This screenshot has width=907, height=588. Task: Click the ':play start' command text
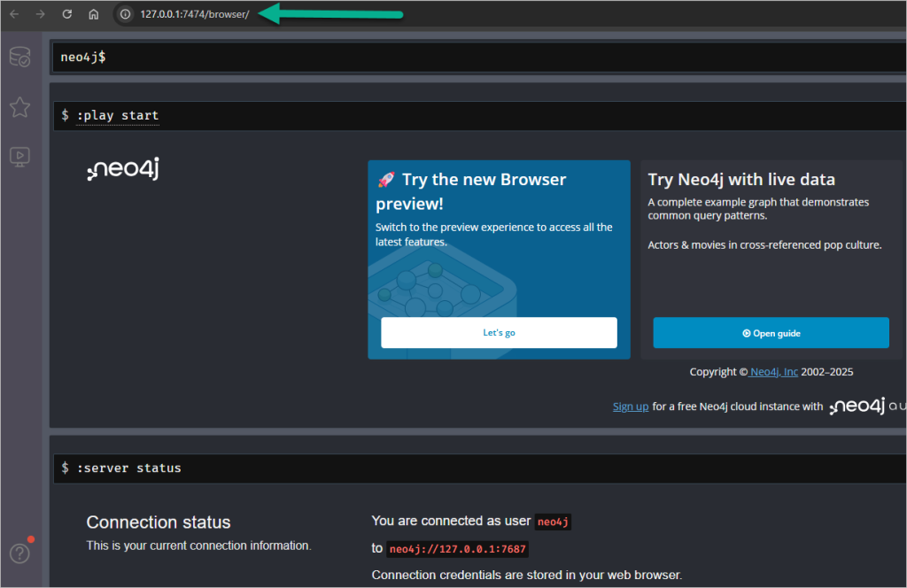(x=118, y=116)
